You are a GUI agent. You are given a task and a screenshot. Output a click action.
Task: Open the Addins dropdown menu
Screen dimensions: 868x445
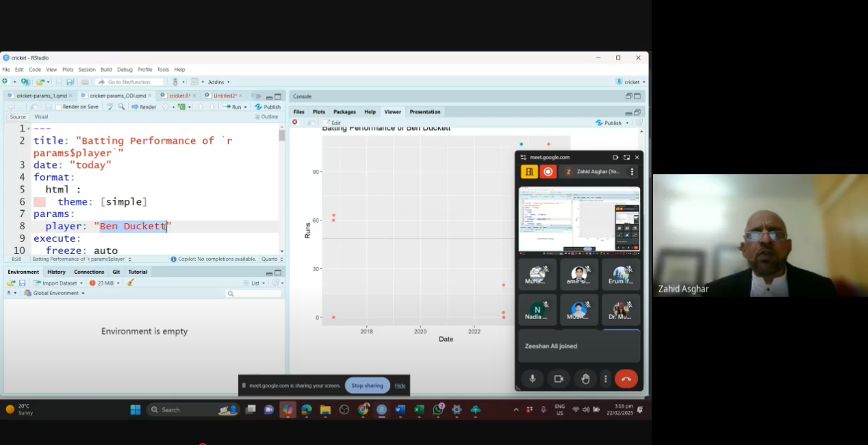[x=218, y=82]
